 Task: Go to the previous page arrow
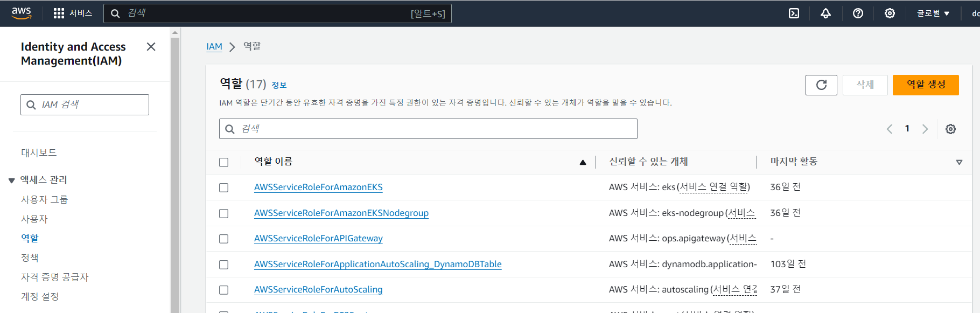click(890, 129)
